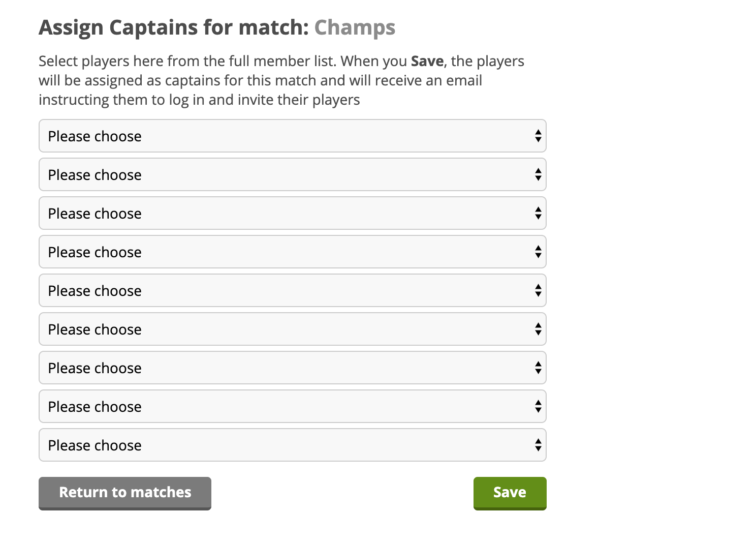The image size is (756, 543).
Task: Click the up-down arrows on the seventh dropdown
Action: pos(538,368)
